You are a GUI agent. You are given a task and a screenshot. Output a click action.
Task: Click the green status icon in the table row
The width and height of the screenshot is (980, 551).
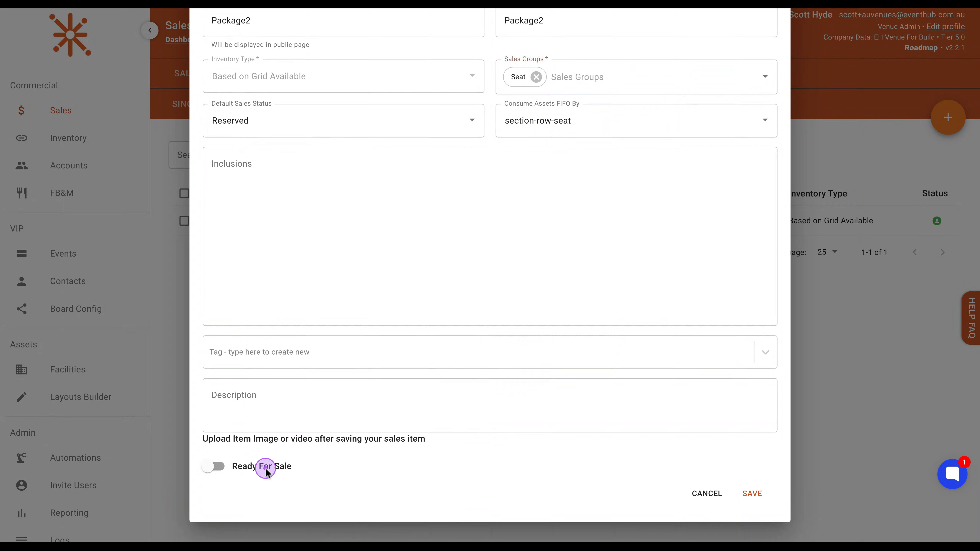[x=937, y=221]
